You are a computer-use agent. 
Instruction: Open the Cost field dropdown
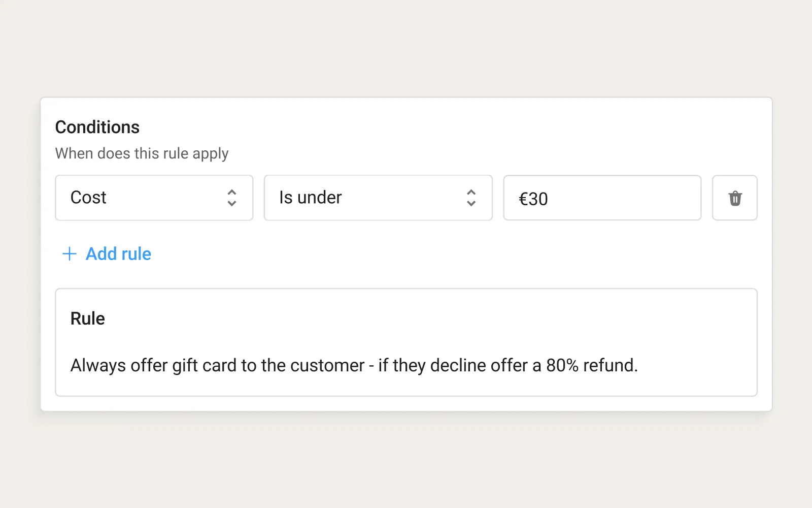pos(154,198)
